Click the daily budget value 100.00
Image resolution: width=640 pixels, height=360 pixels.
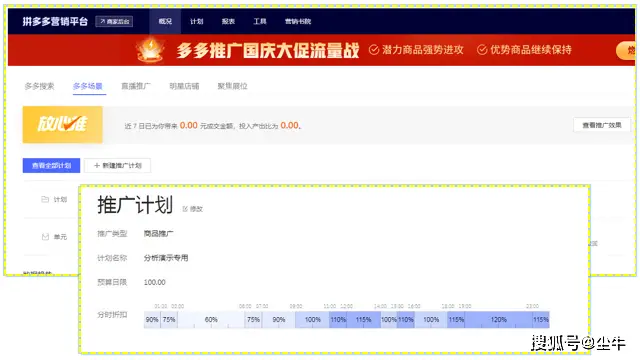(x=155, y=282)
